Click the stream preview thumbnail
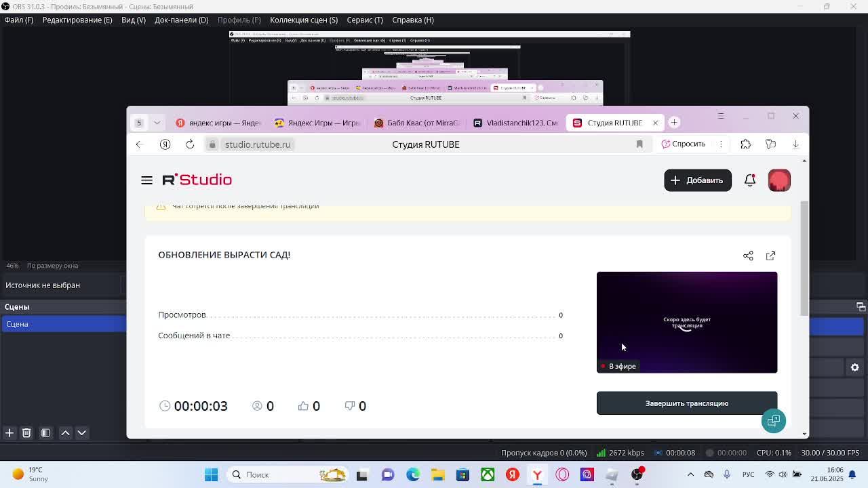This screenshot has height=488, width=868. (687, 323)
